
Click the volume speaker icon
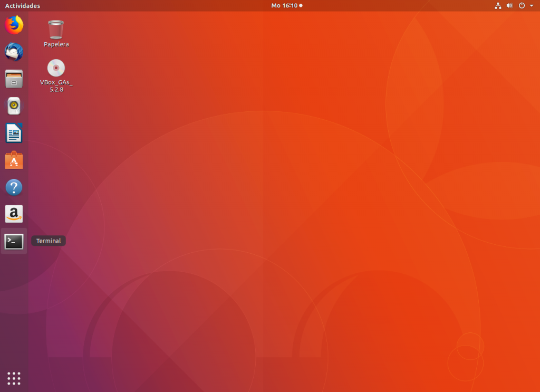tap(510, 5)
